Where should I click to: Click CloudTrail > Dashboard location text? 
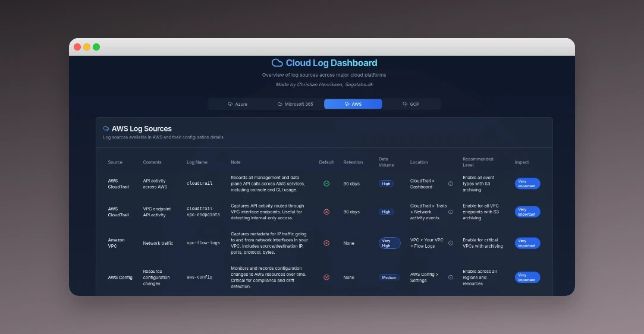point(422,184)
